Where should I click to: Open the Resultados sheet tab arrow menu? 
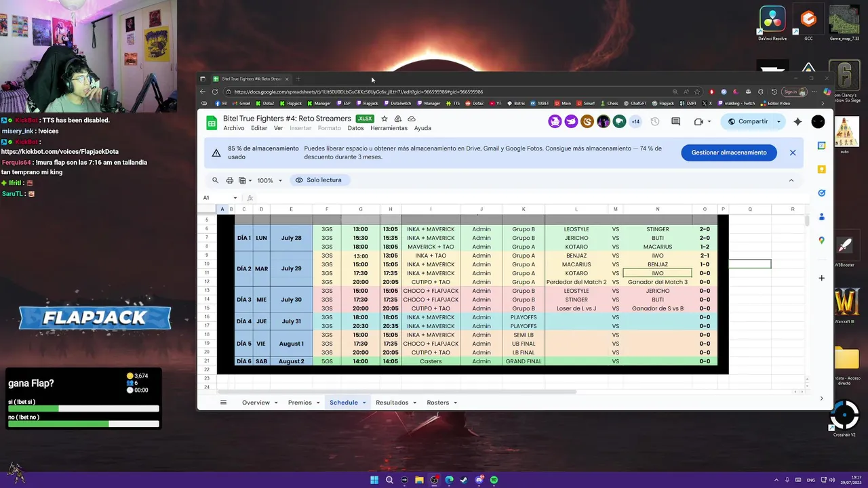(415, 403)
